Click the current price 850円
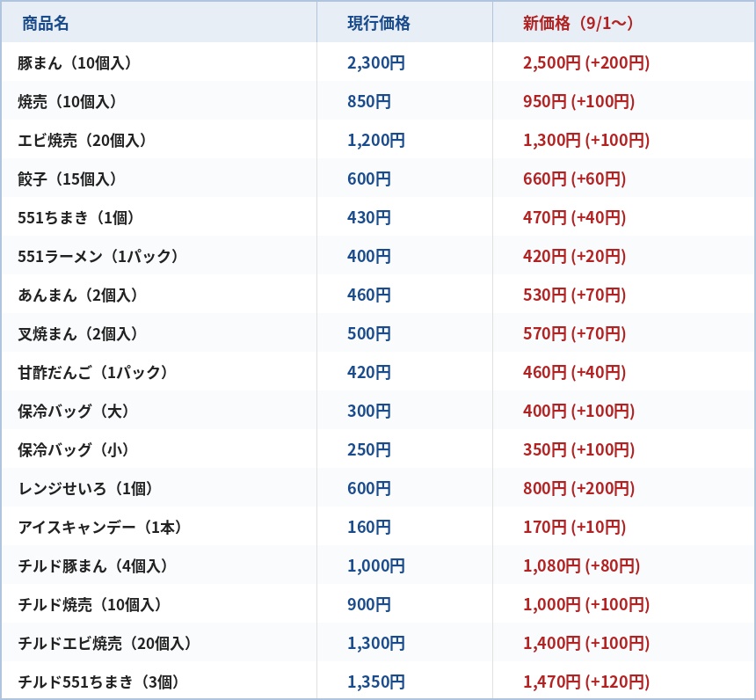The image size is (756, 700). click(x=369, y=101)
